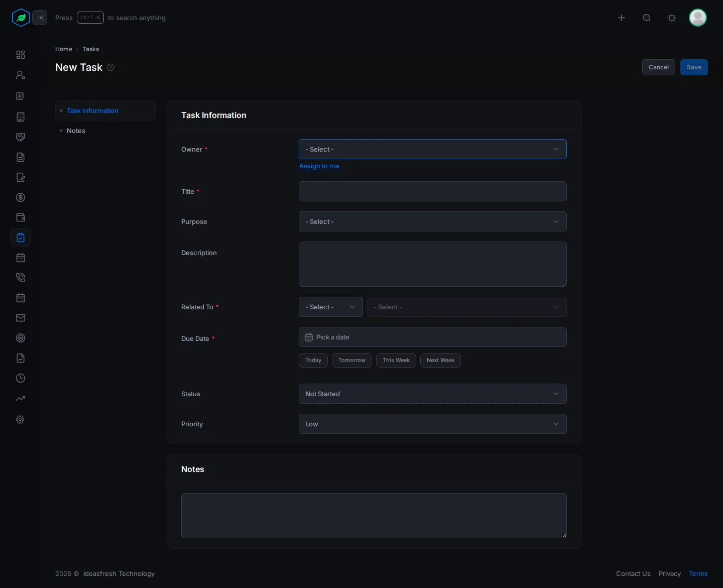
Task: Open the trending-up arrow icon in sidebar
Action: click(x=21, y=399)
